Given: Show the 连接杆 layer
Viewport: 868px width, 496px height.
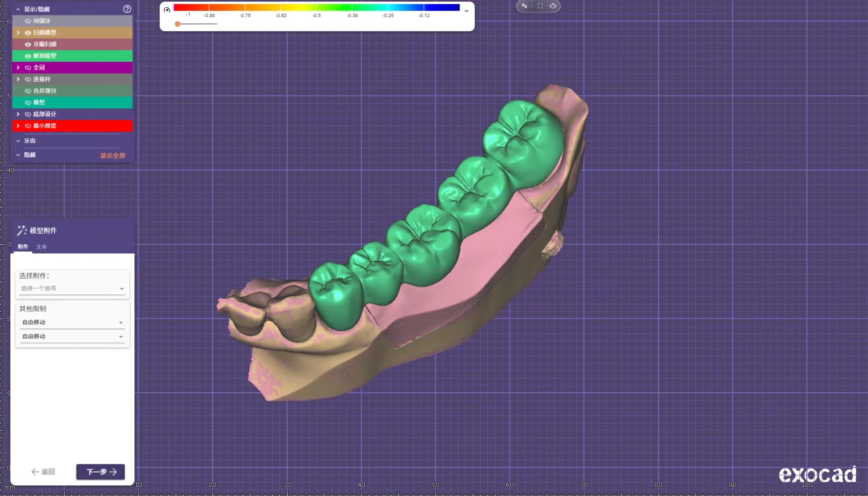Looking at the screenshot, I should (x=28, y=79).
